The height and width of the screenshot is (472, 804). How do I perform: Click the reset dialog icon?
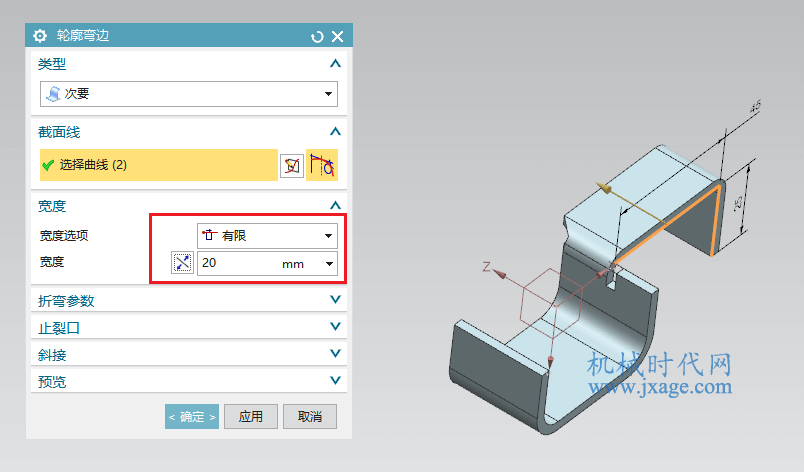(317, 36)
